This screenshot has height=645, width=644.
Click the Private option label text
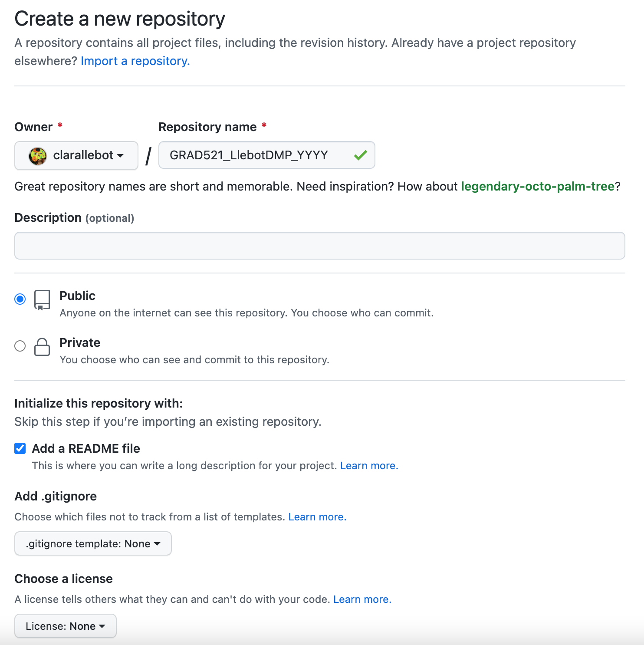80,342
